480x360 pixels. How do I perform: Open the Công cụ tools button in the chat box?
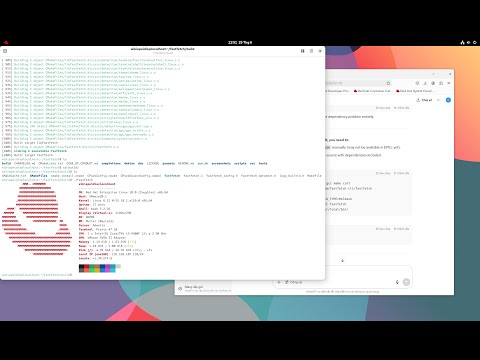point(294,282)
